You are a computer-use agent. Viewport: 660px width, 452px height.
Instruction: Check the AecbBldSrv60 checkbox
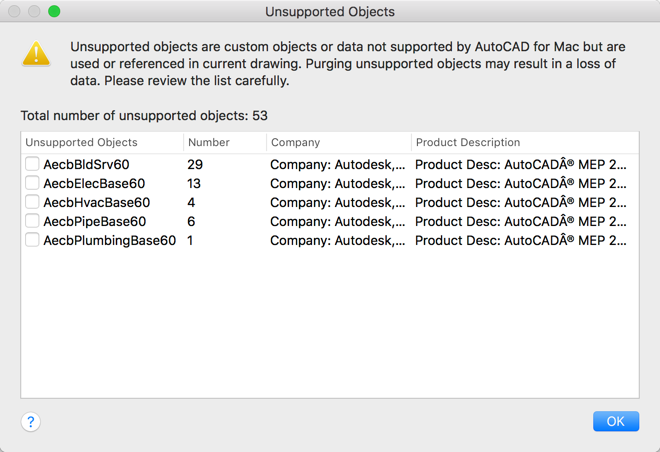[33, 164]
